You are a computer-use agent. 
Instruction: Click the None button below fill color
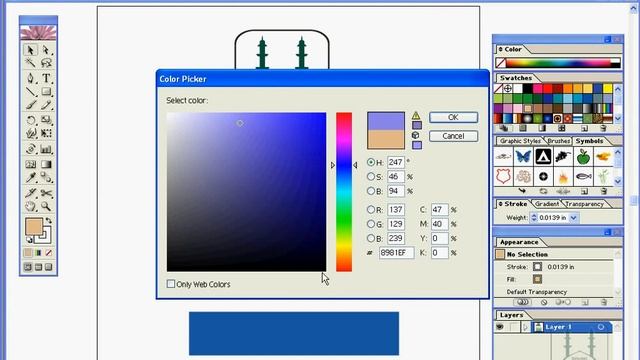click(x=49, y=253)
